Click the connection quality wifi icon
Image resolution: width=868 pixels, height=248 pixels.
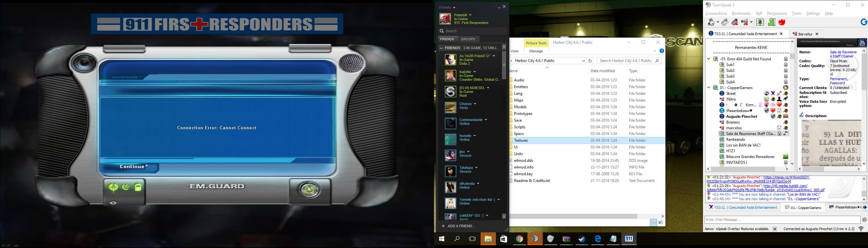pyautogui.click(x=861, y=229)
